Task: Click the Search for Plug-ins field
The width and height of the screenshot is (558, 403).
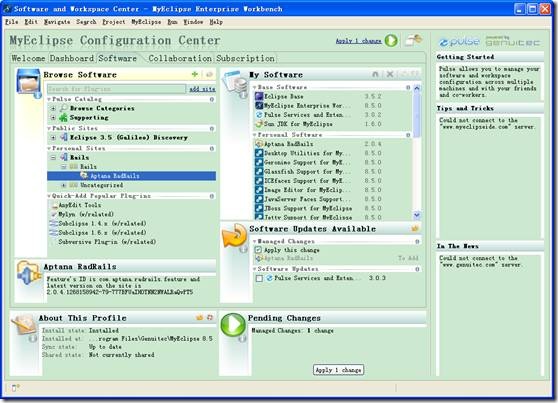Action: click(116, 89)
